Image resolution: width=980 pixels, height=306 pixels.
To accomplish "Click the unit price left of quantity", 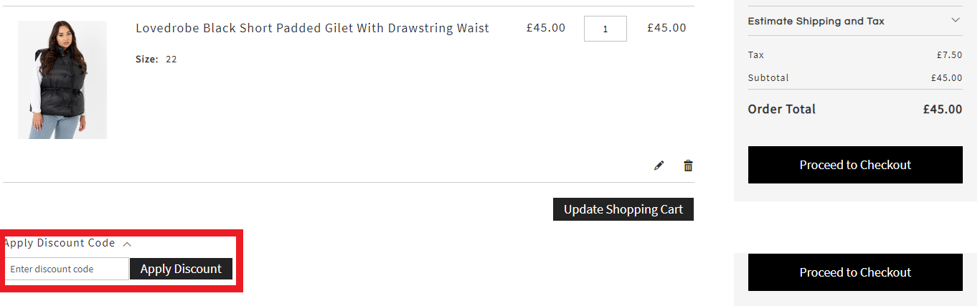I will click(545, 28).
